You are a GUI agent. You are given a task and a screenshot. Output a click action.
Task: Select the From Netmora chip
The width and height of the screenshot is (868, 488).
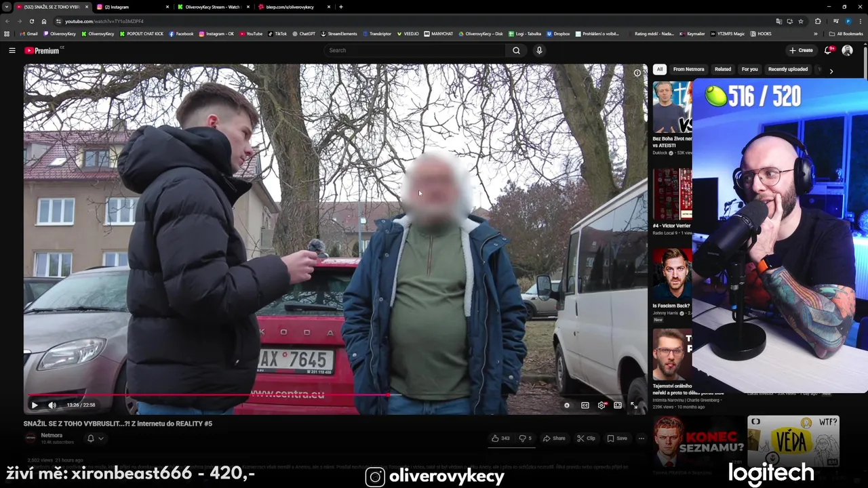point(688,69)
